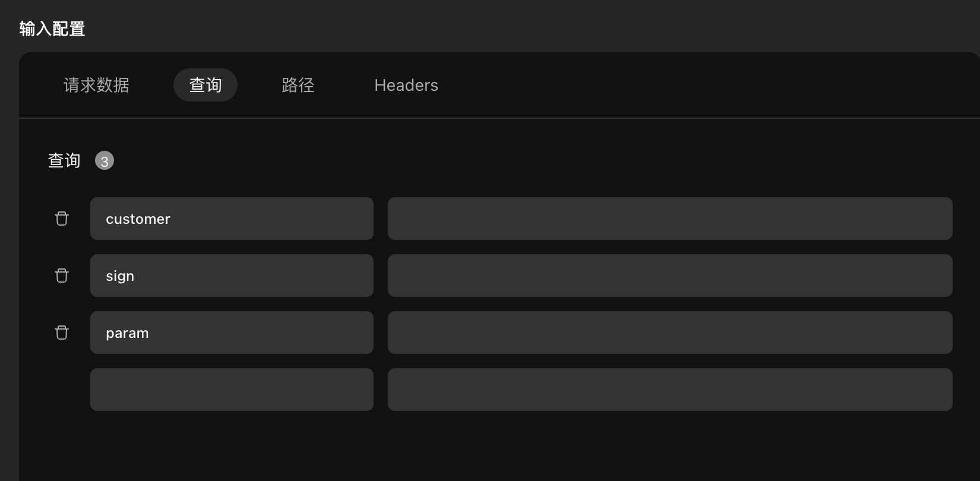
Task: Go to the Headers tab
Action: coord(406,86)
